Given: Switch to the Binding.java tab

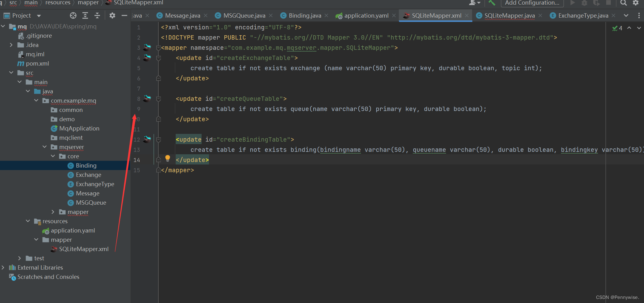Looking at the screenshot, I should pos(304,15).
